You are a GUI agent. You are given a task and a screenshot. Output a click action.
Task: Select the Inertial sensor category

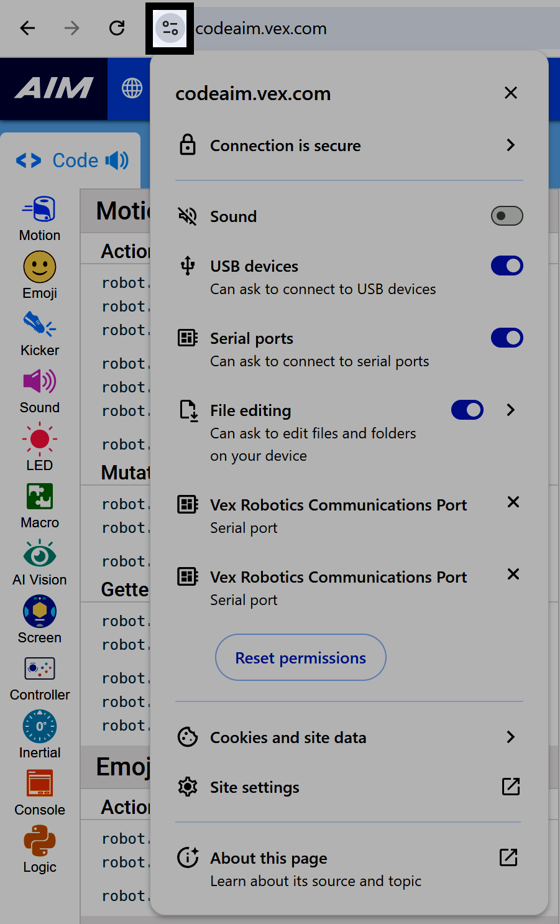click(x=39, y=726)
